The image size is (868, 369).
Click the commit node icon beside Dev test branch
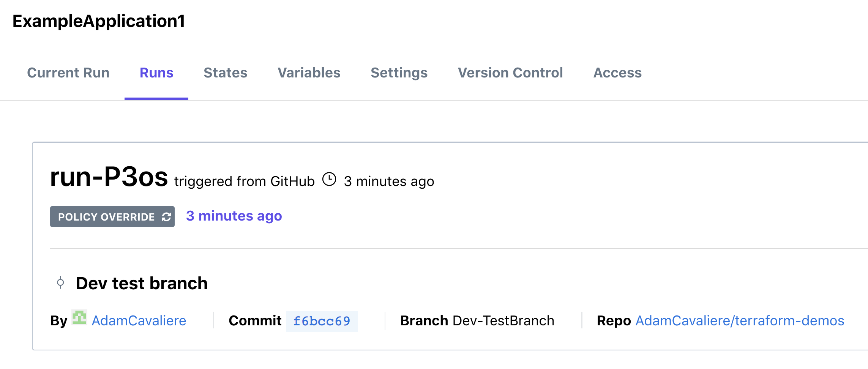[x=60, y=283]
